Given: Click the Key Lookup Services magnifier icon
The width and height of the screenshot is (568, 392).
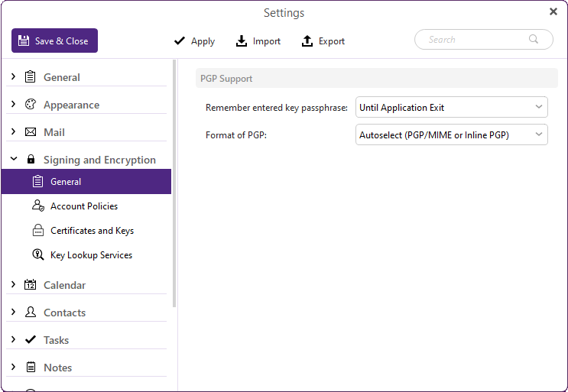Looking at the screenshot, I should coord(38,254).
